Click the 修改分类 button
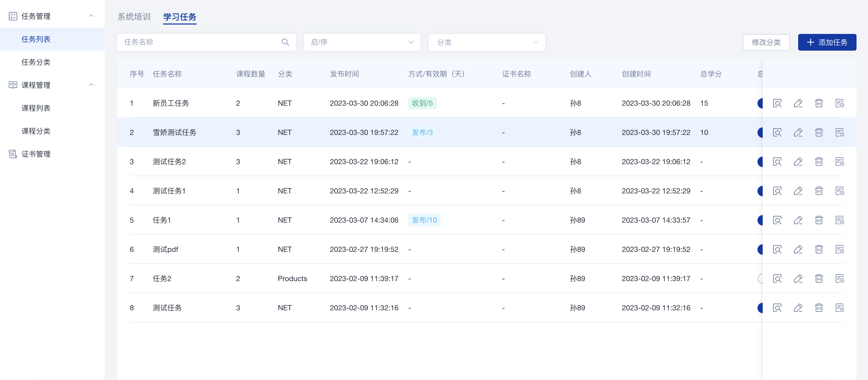868x380 pixels. point(766,42)
